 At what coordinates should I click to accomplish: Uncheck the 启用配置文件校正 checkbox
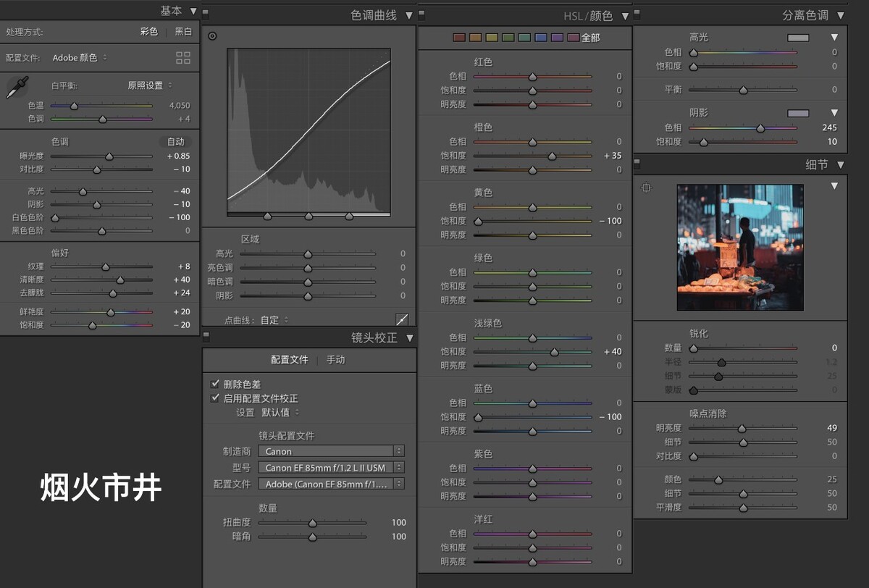[215, 398]
